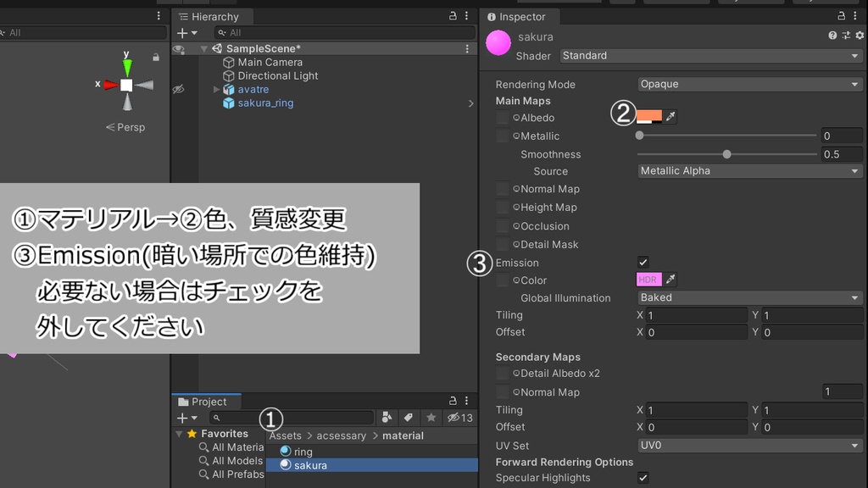Expand the avatre object in Hierarchy

pyautogui.click(x=215, y=88)
